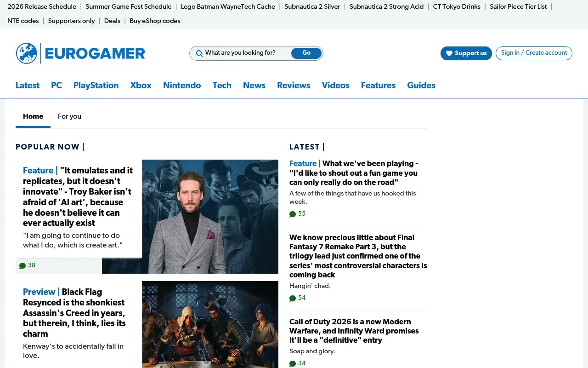Click the 'Preview' tag on Black Flag article
The height and width of the screenshot is (368, 588).
click(x=39, y=292)
